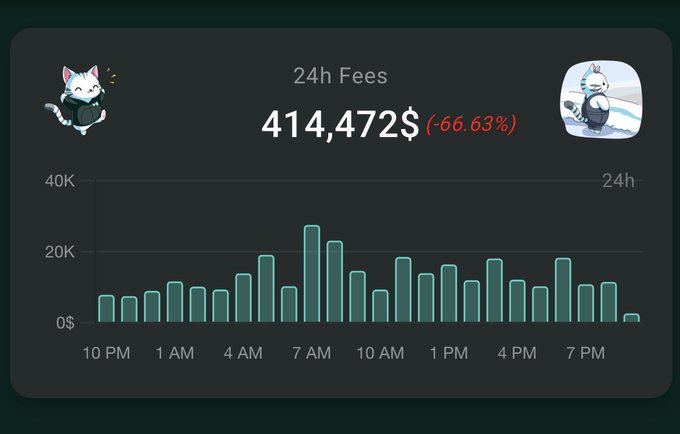The width and height of the screenshot is (680, 434).
Task: Click the '4 PM' x-axis label
Action: coord(517,353)
